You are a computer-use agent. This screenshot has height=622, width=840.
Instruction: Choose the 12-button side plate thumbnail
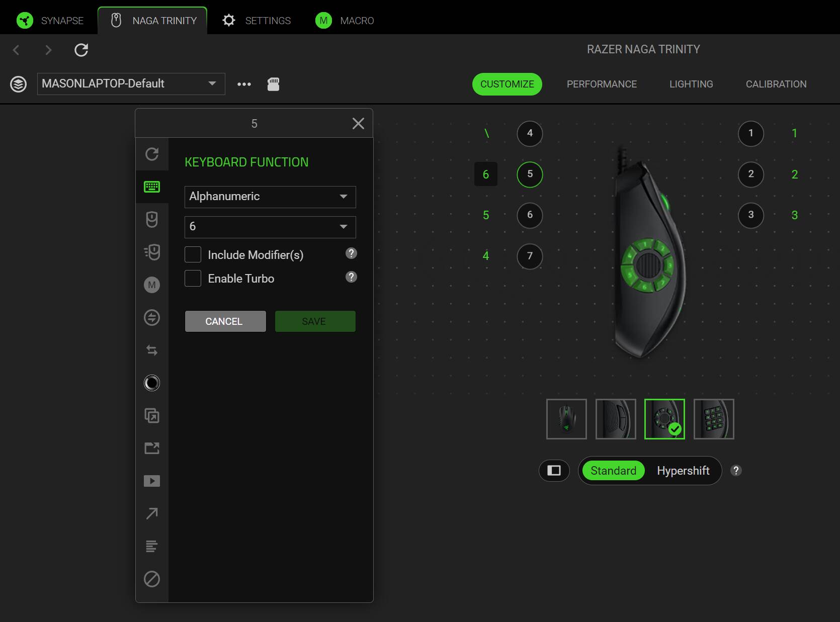(714, 419)
